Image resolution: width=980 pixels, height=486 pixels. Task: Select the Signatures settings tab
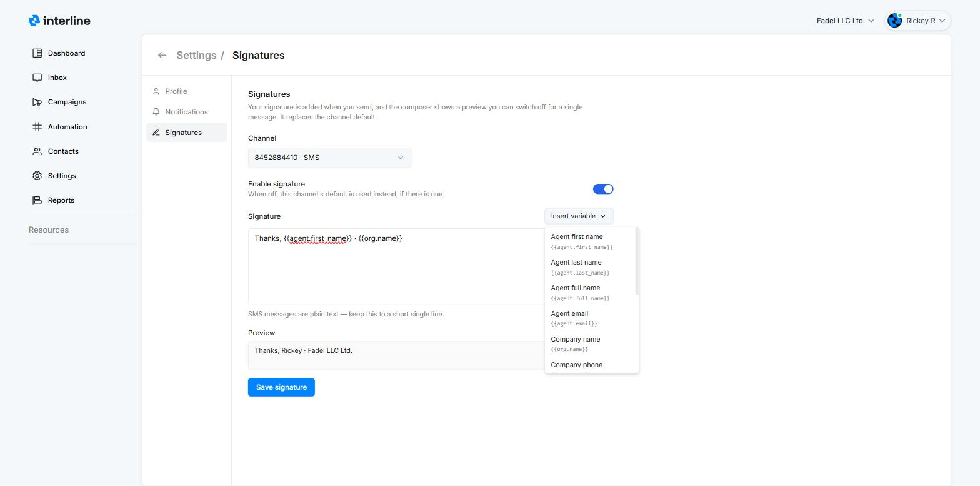point(186,133)
